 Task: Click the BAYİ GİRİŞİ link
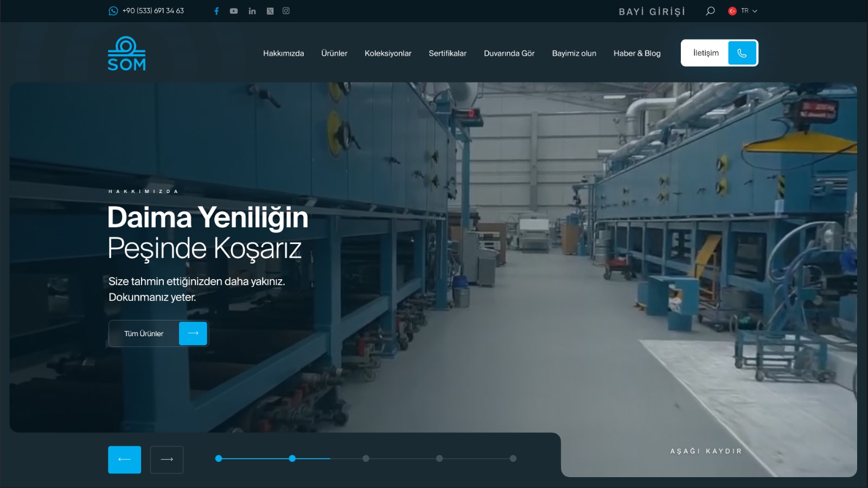pyautogui.click(x=652, y=11)
